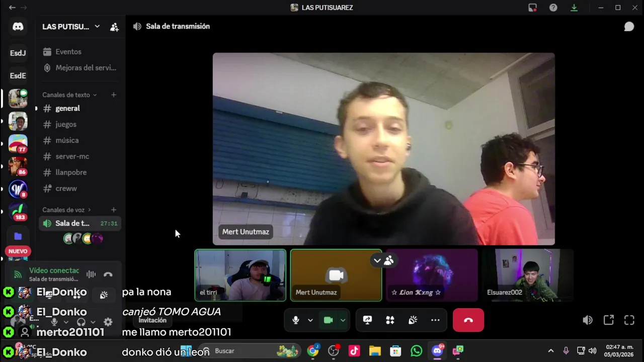The height and width of the screenshot is (362, 644).
Task: Open system volume in the tray
Action: click(x=592, y=351)
